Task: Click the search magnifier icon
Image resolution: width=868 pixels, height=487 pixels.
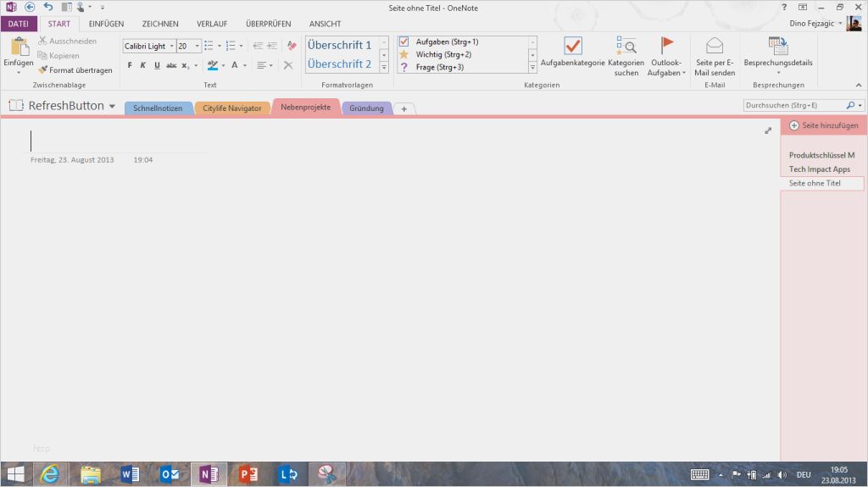Action: (x=850, y=105)
